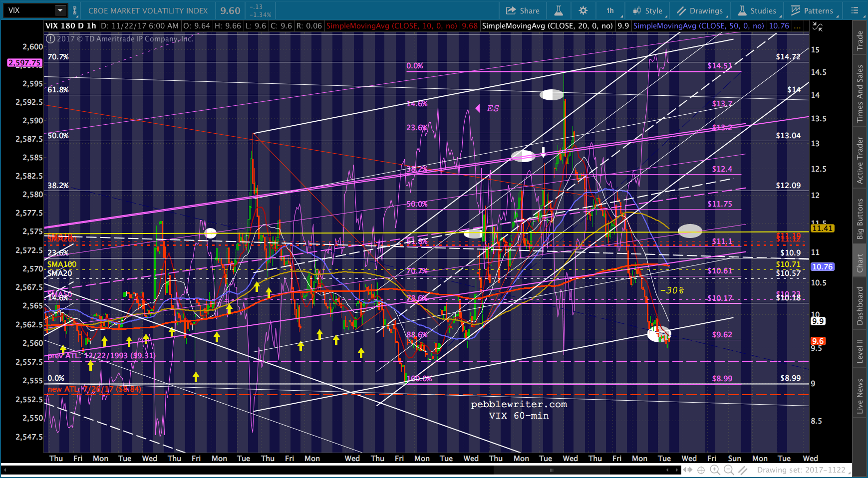Click the crosshair pan tool icon
This screenshot has width=868, height=478.
pos(701,470)
